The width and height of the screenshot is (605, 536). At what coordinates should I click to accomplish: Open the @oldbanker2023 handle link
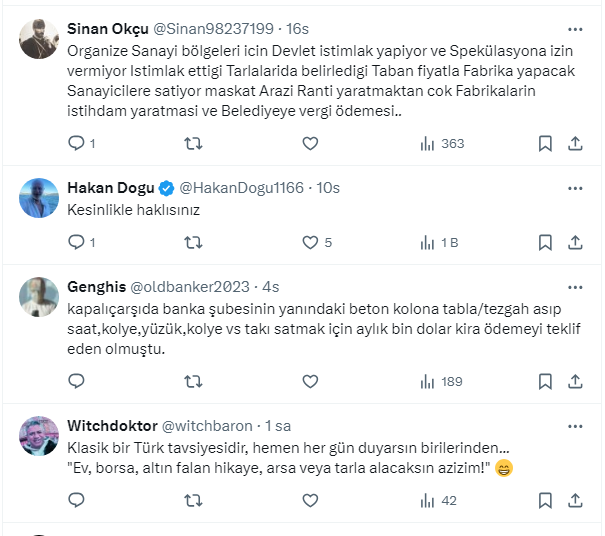(190, 287)
